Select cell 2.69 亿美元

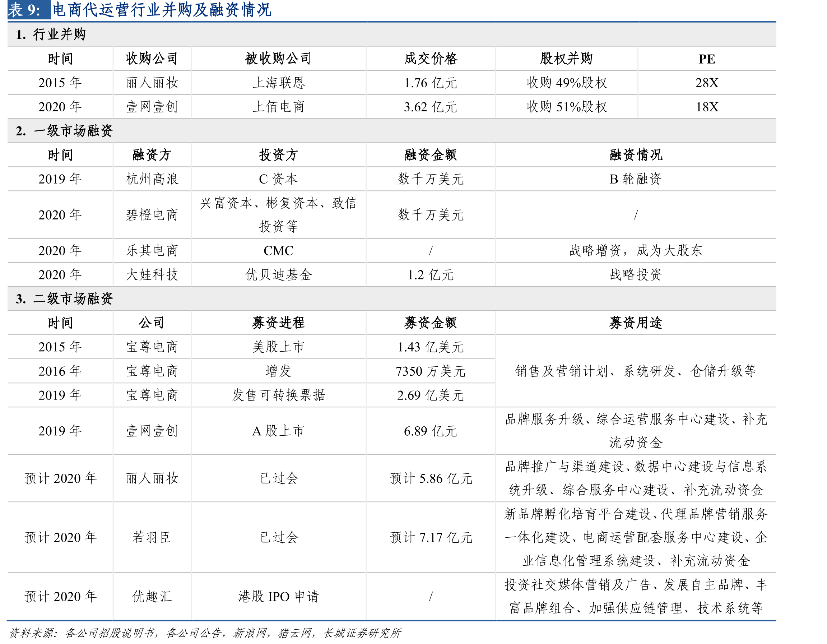tap(431, 395)
